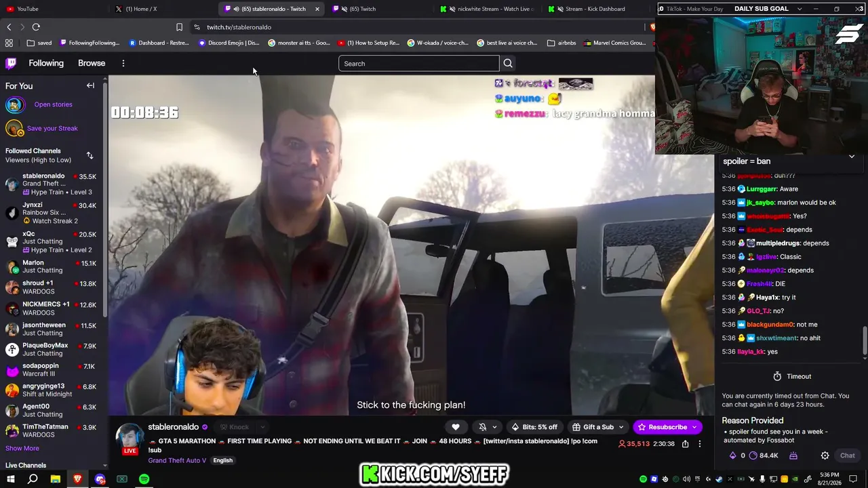This screenshot has height=488, width=868.
Task: Click stableronaldo profile avatar below video
Action: click(129, 436)
